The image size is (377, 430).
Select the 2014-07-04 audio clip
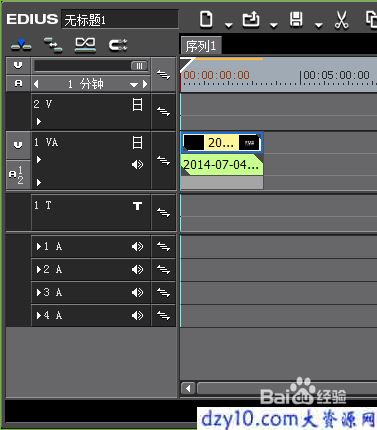222,165
